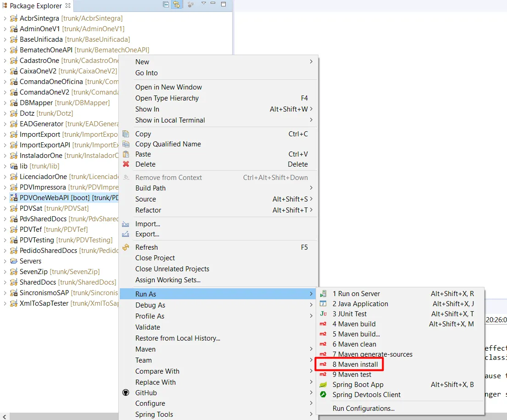The height and width of the screenshot is (420, 507).
Task: Click the m2 icon beside Maven install
Action: pyautogui.click(x=323, y=364)
